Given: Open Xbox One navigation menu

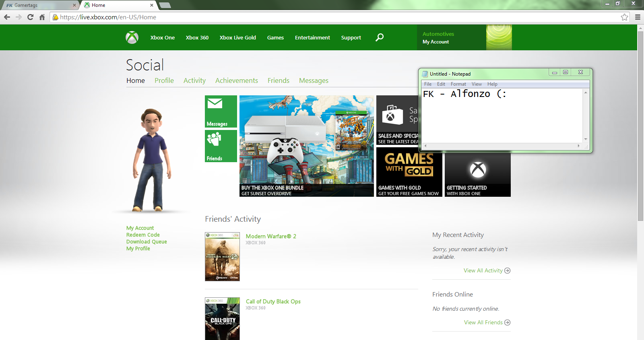Looking at the screenshot, I should tap(163, 37).
